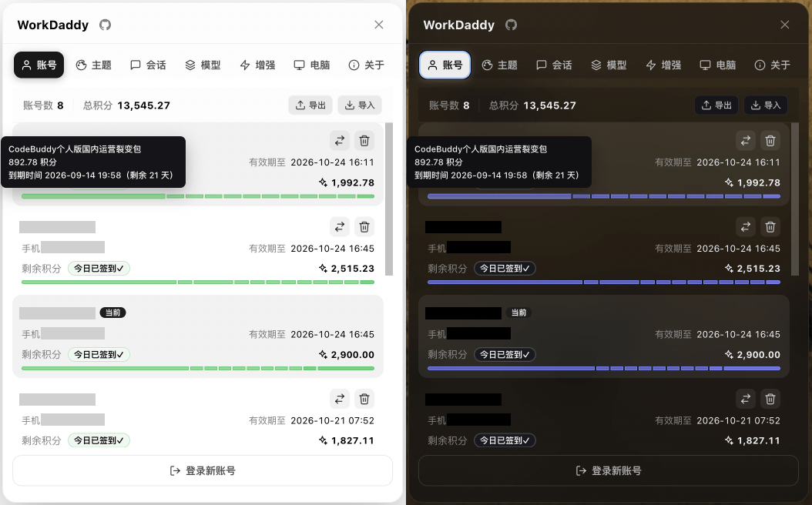Click 2026-10-21 07:52 expiry in light window

tap(333, 420)
